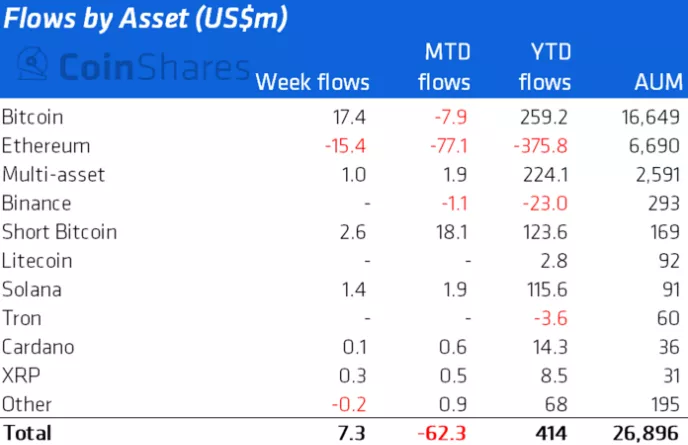Select the Bitcoin row label
688x445 pixels.
tap(33, 117)
